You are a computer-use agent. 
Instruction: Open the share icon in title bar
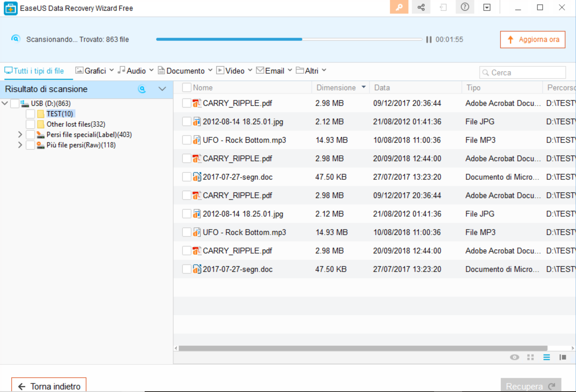tap(421, 7)
